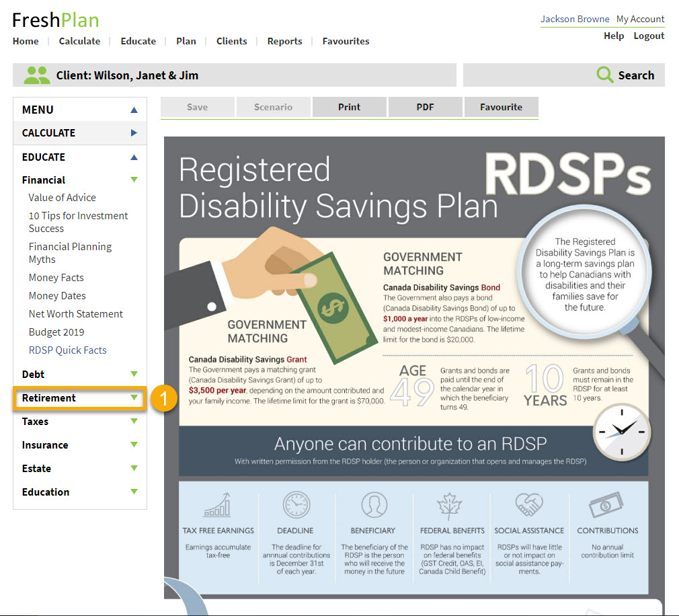This screenshot has width=679, height=616.
Task: Click the Print button
Action: click(349, 107)
